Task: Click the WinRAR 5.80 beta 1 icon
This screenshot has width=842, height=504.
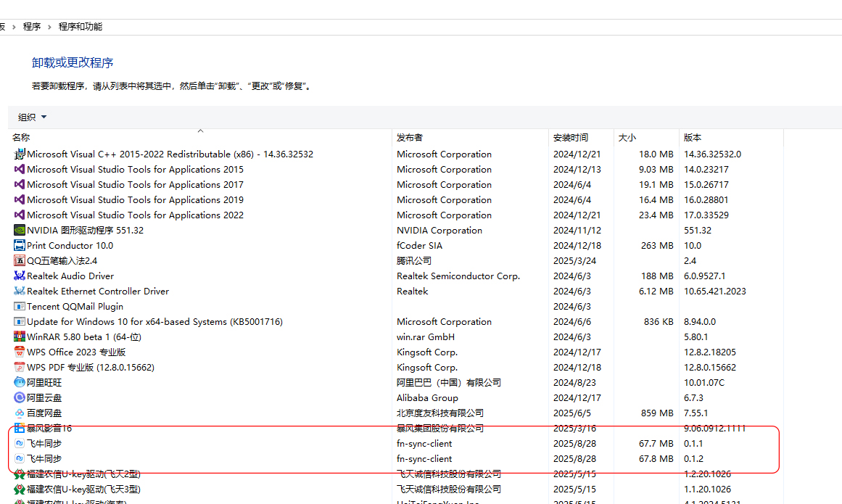Action: [x=20, y=337]
